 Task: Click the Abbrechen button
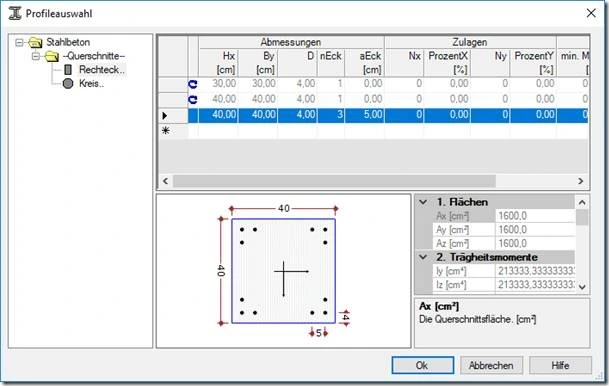[491, 365]
